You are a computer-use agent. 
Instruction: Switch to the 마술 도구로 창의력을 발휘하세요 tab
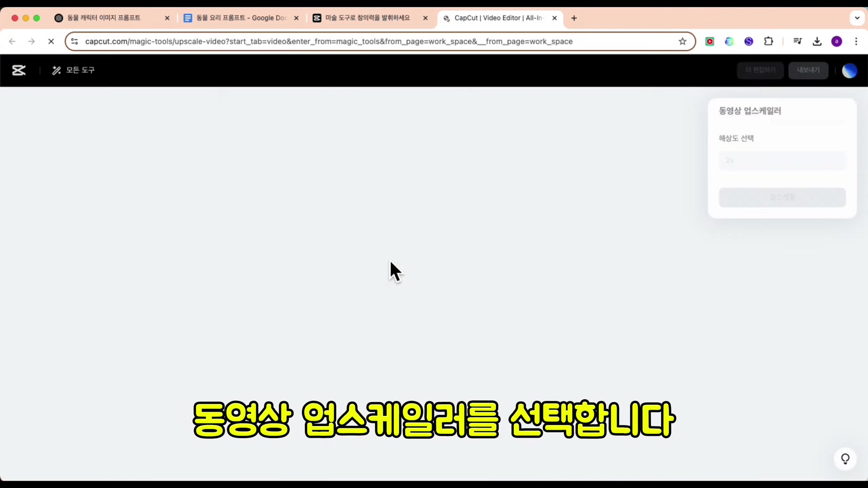367,18
